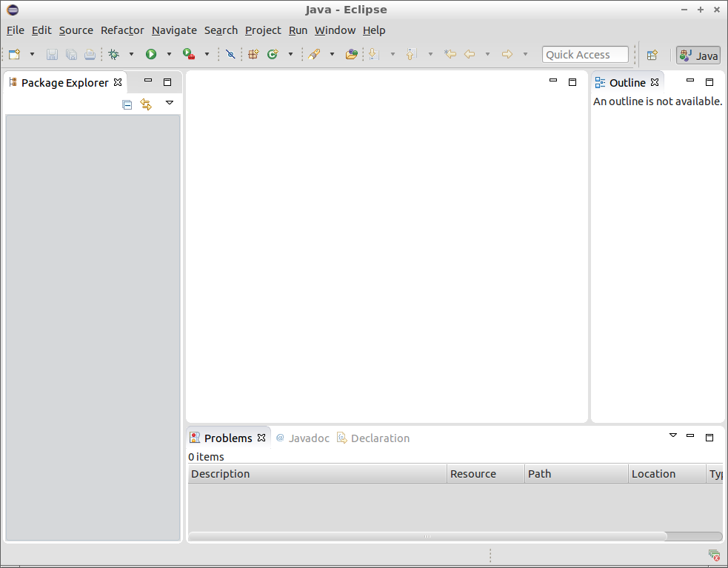Image resolution: width=728 pixels, height=568 pixels.
Task: Open the Forward history dropdown arrow
Action: [x=525, y=54]
